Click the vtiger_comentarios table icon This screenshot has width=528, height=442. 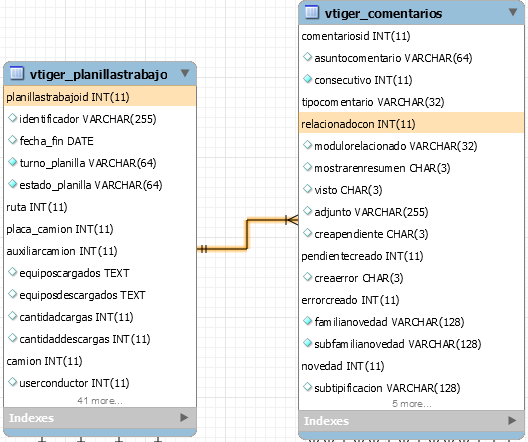311,12
